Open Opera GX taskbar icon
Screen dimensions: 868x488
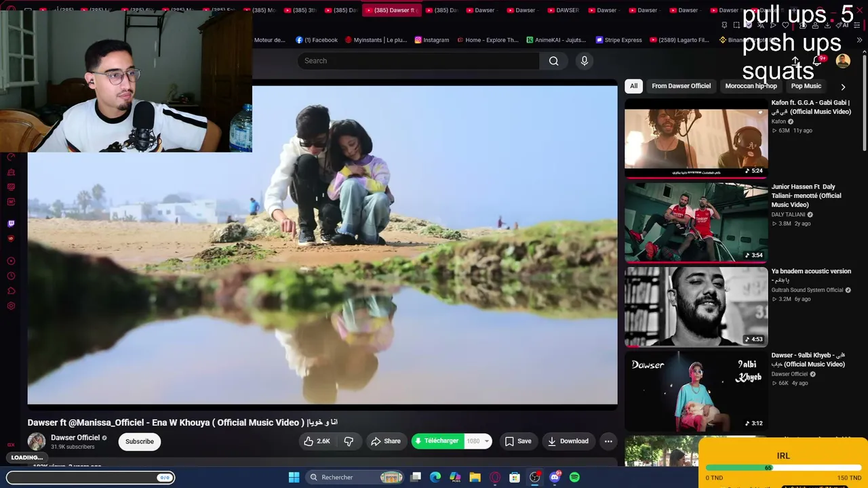tap(495, 477)
